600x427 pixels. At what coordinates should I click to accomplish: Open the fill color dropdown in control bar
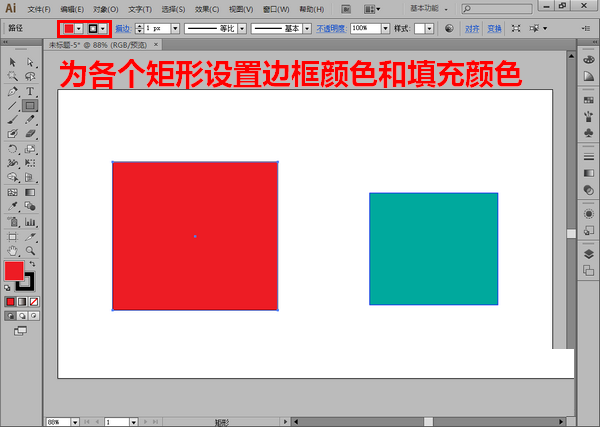(79, 29)
